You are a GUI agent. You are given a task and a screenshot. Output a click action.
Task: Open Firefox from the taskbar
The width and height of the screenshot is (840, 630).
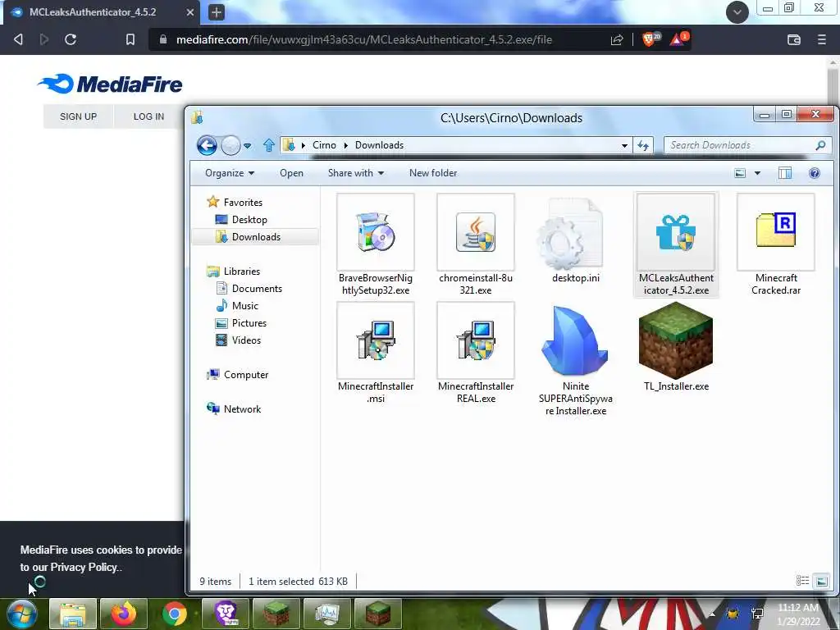(123, 614)
